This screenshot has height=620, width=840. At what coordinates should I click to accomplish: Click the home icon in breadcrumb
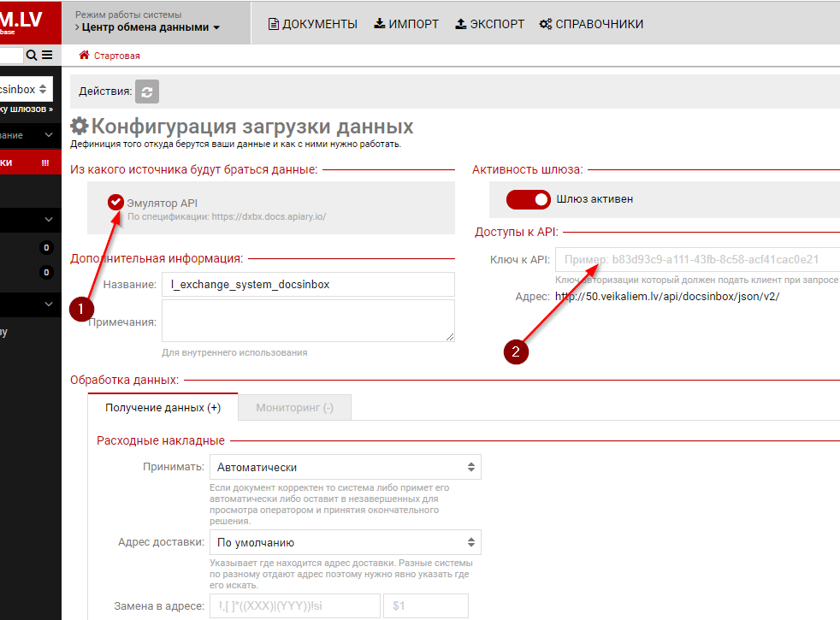point(84,56)
